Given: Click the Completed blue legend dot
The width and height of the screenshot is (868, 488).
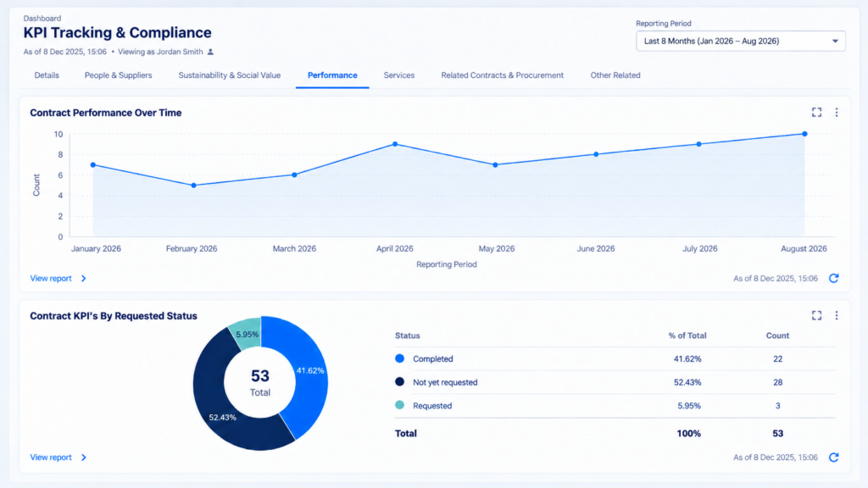Looking at the screenshot, I should pos(400,358).
